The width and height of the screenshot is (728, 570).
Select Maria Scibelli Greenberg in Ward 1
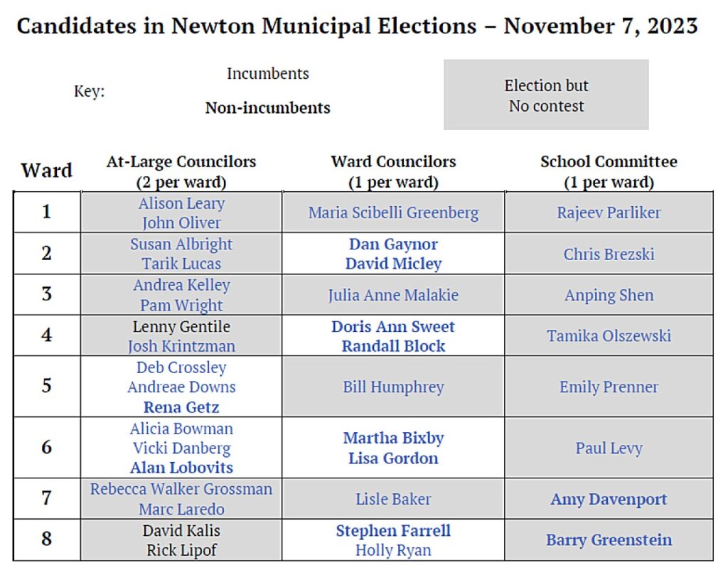click(x=393, y=213)
